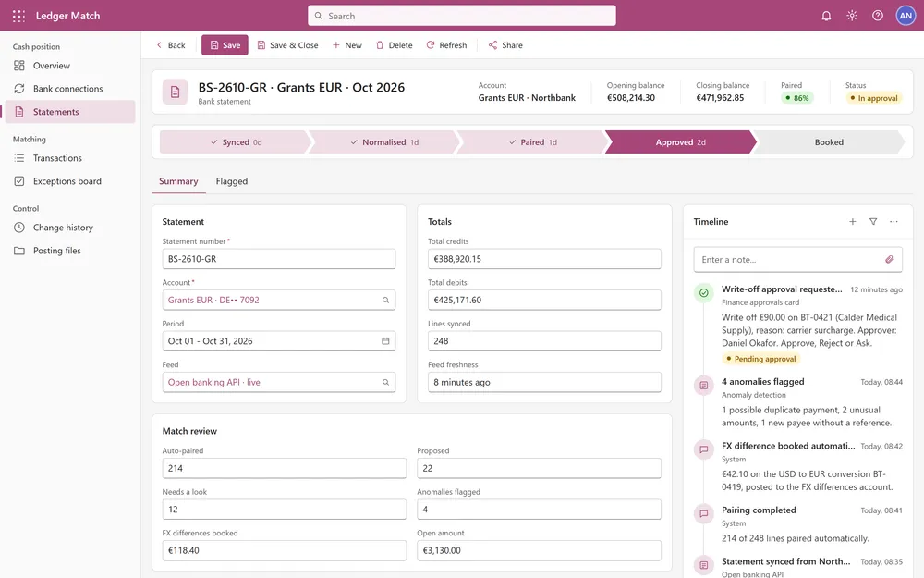The image size is (924, 578).
Task: Open the help question mark icon
Action: click(x=878, y=16)
